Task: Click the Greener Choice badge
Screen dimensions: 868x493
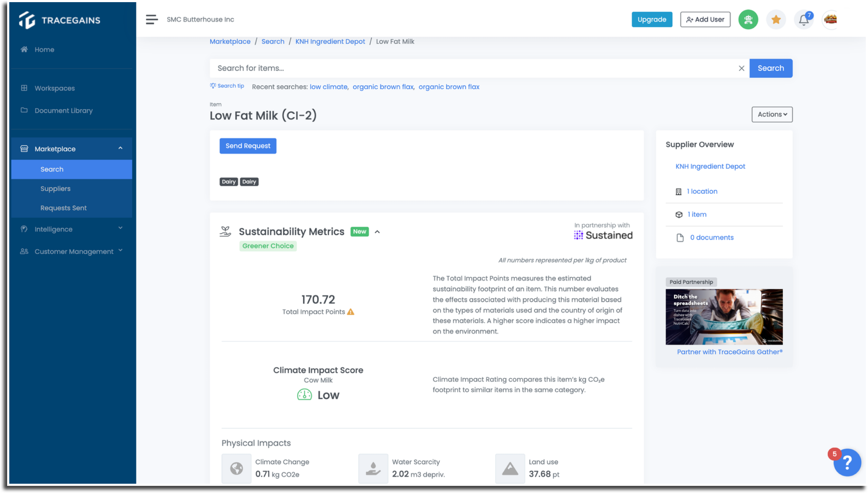Action: click(268, 246)
